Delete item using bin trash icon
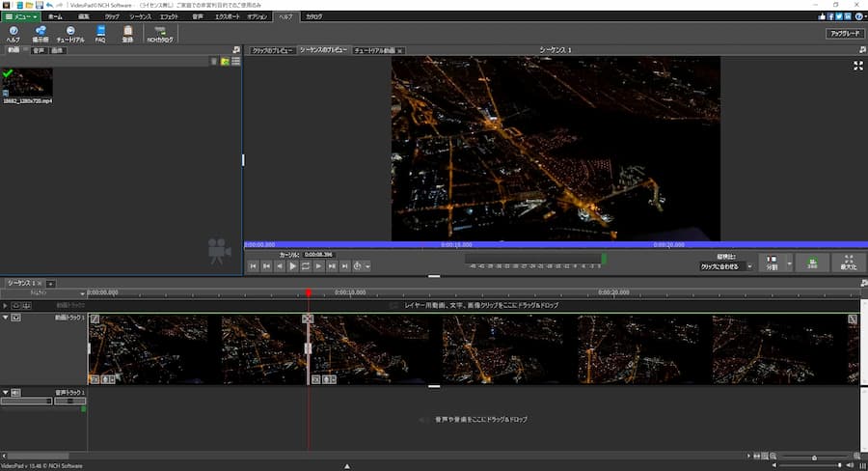Viewport: 868px width, 471px height. (213, 62)
